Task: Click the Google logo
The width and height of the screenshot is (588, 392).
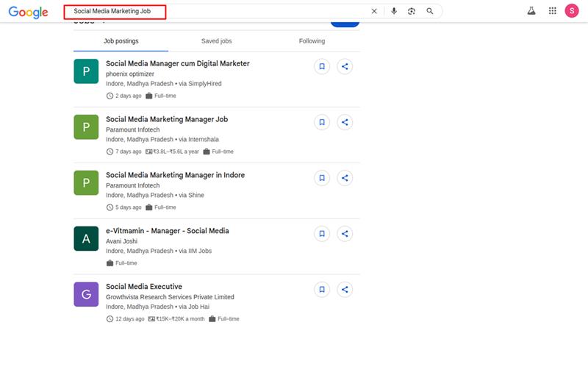Action: tap(28, 12)
